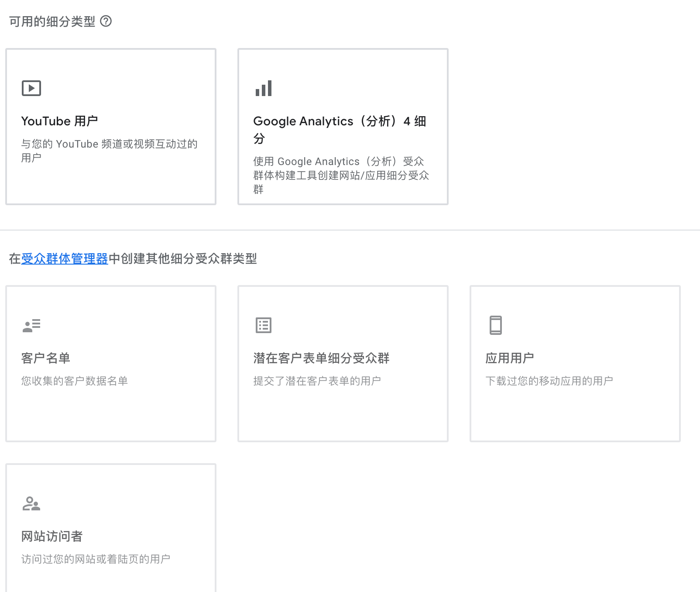The width and height of the screenshot is (700, 592).
Task: Select the 应用用户 segment card
Action: [x=575, y=363]
